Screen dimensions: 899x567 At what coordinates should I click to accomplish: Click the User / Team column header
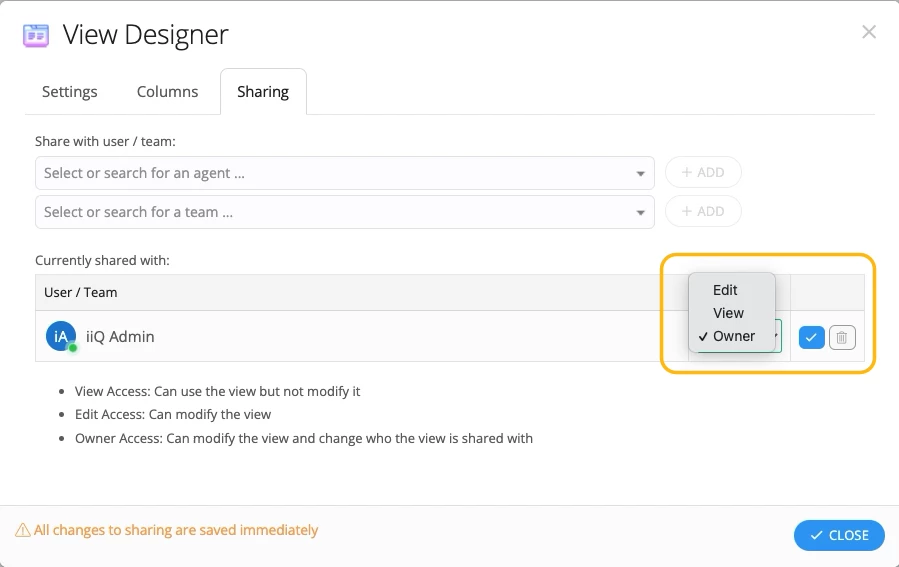(x=81, y=293)
